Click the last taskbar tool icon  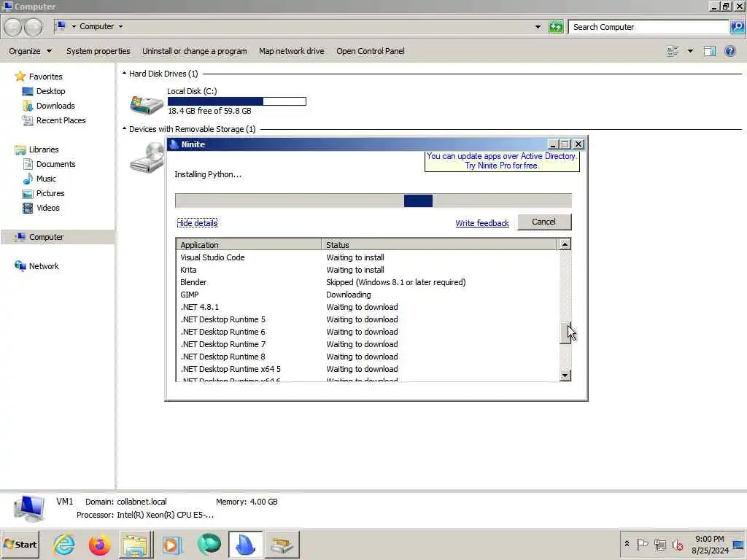click(x=282, y=544)
